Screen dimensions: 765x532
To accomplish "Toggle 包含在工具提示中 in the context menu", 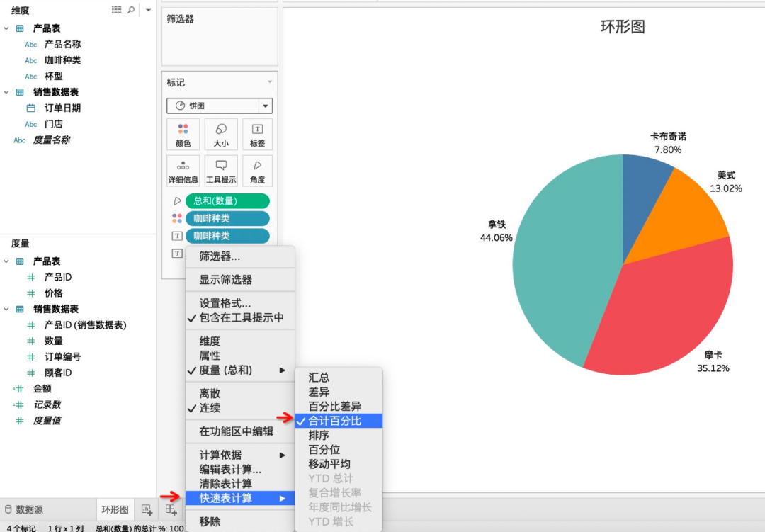I will 241,318.
